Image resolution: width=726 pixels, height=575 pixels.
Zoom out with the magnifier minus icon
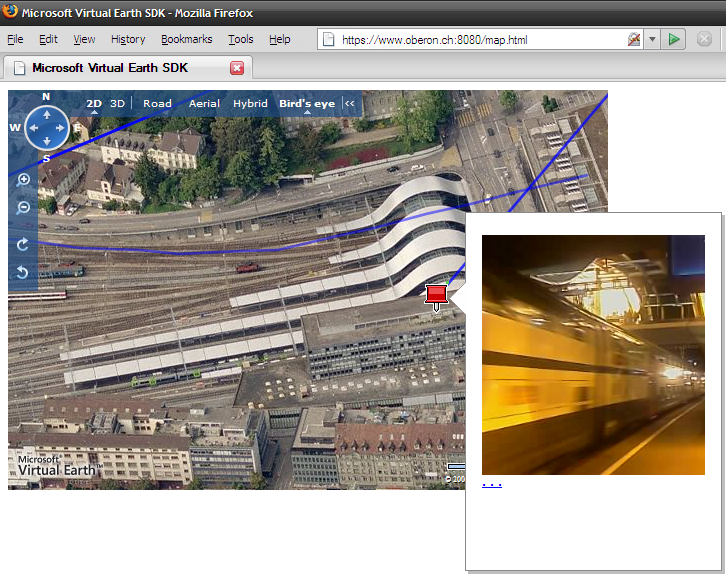tap(23, 207)
